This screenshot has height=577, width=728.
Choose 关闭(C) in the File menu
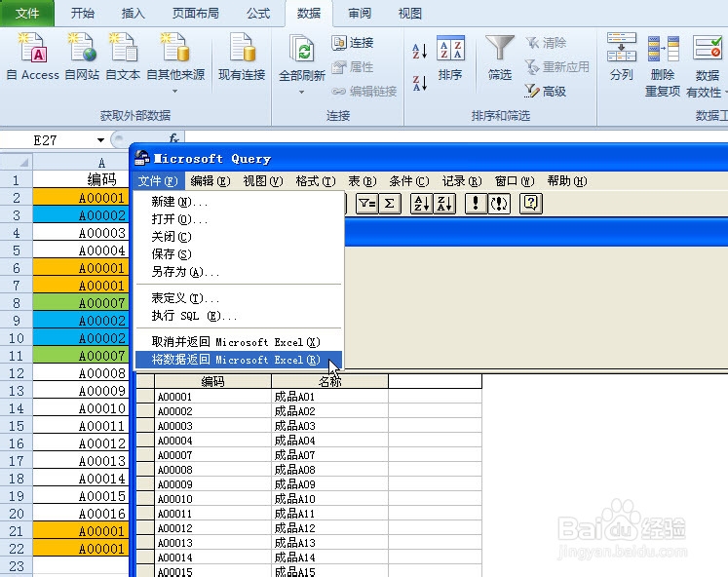[x=239, y=237]
